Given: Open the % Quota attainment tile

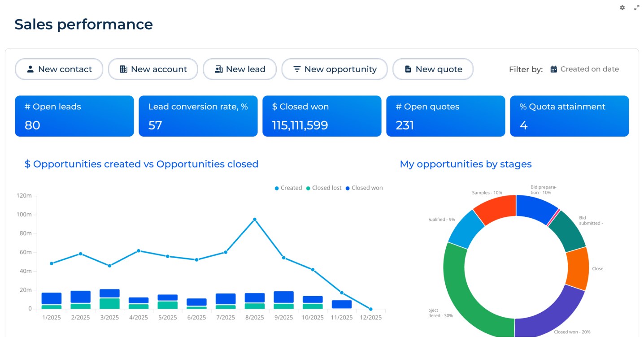Looking at the screenshot, I should (x=570, y=116).
